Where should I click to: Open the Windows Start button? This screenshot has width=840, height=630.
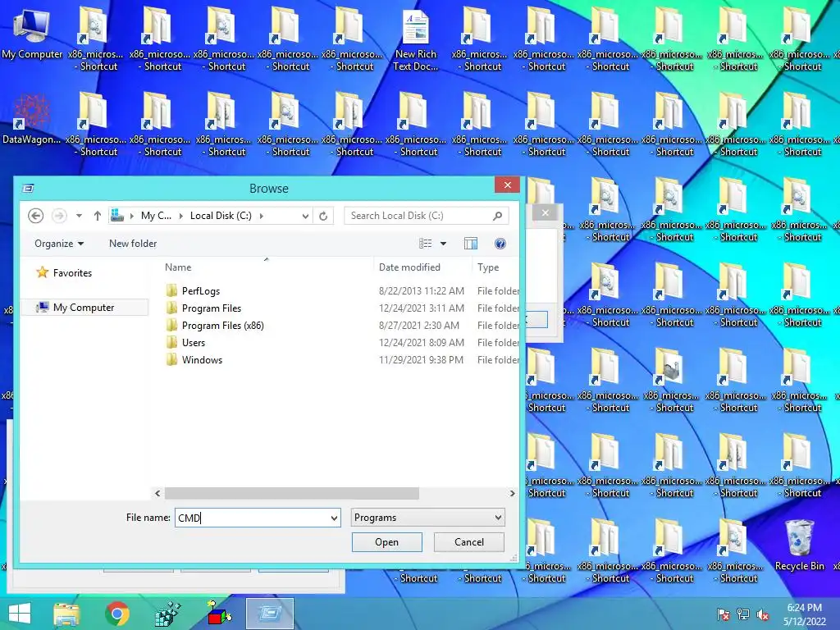20,614
